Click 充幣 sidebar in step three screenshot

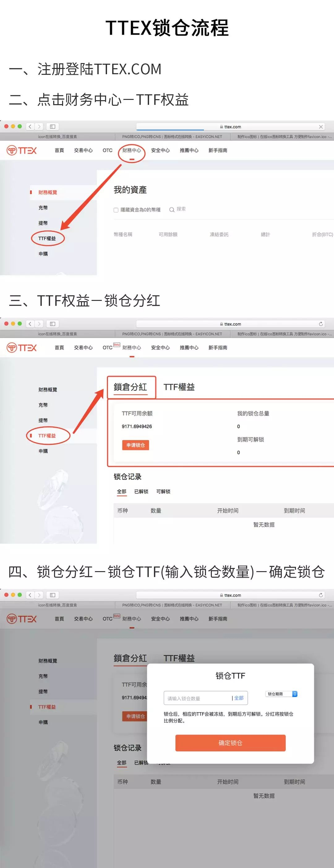(43, 405)
